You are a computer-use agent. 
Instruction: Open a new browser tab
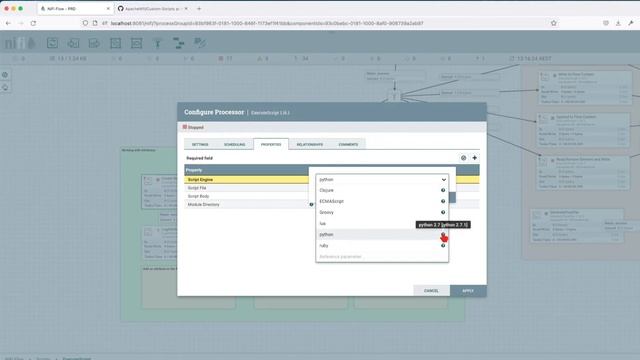pos(199,9)
